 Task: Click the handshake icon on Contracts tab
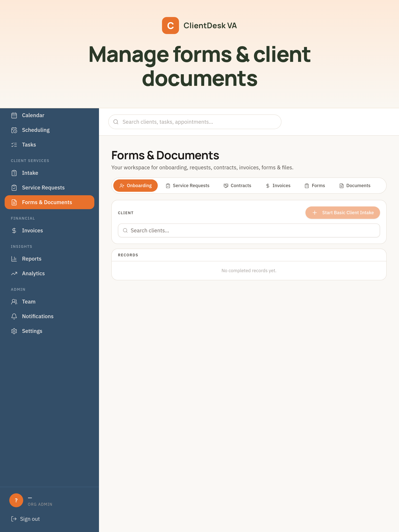(226, 186)
